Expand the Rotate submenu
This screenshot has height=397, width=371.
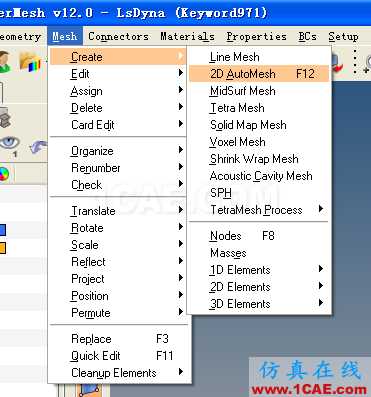(118, 228)
